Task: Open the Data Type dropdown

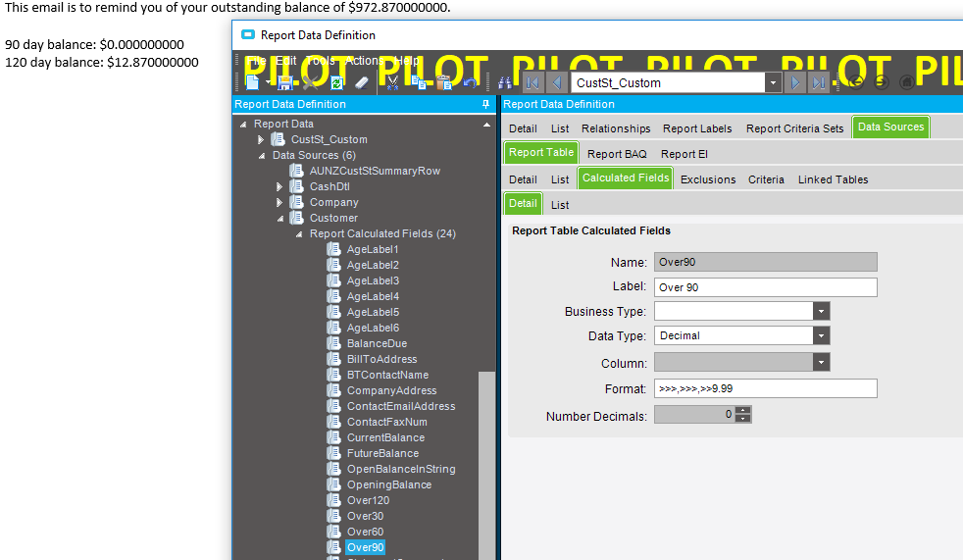Action: pos(821,335)
